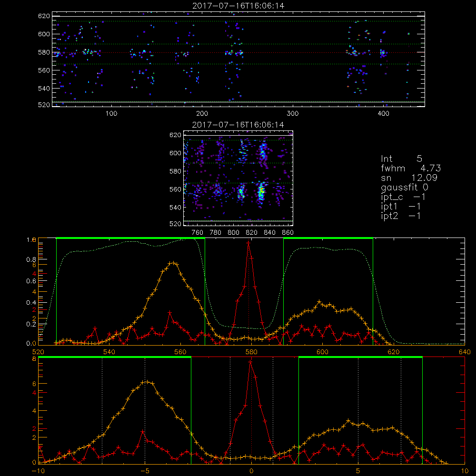
Task: Click the '200' x-axis tick label
Action: [202, 114]
